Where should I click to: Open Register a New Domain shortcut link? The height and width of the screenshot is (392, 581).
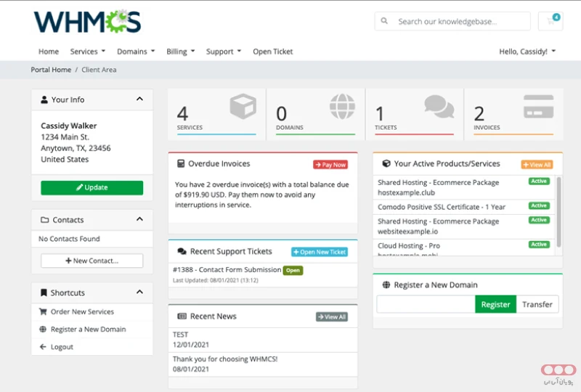tap(92, 329)
